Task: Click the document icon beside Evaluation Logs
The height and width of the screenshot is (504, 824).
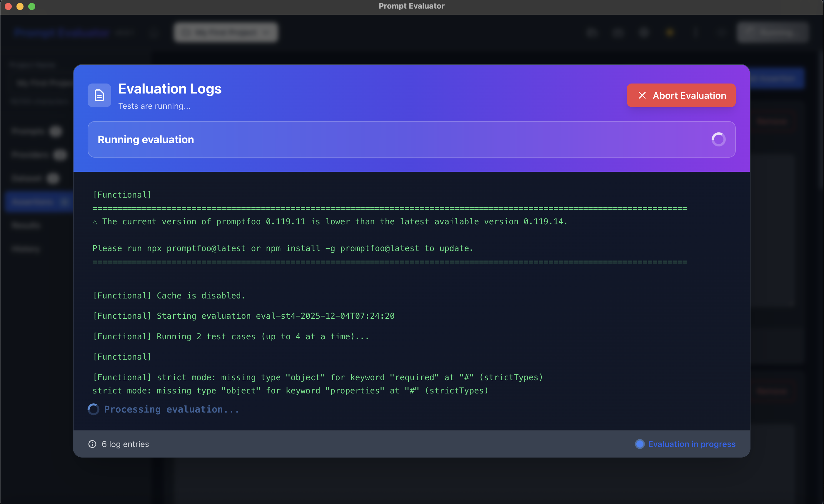Action: pyautogui.click(x=99, y=95)
